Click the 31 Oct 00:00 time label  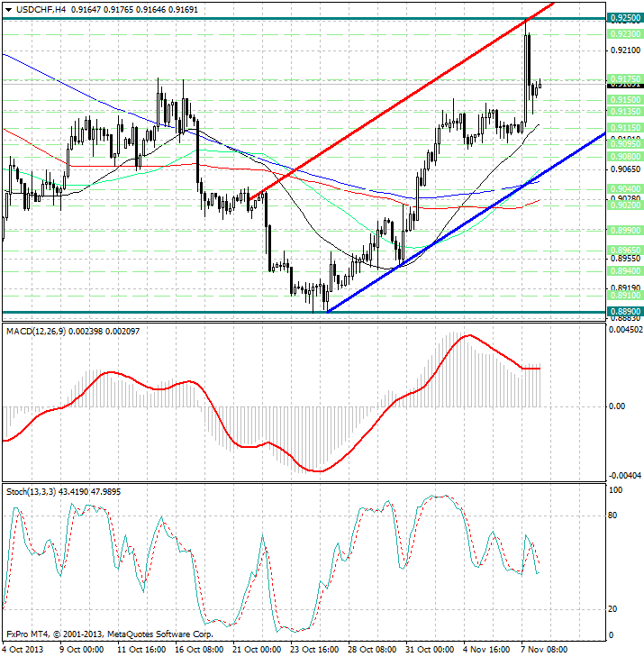coord(430,650)
